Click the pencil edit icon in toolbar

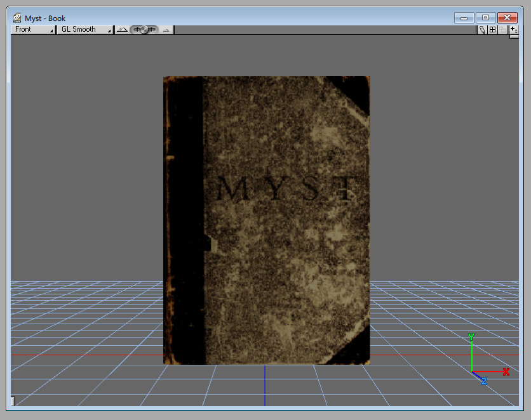(x=482, y=30)
